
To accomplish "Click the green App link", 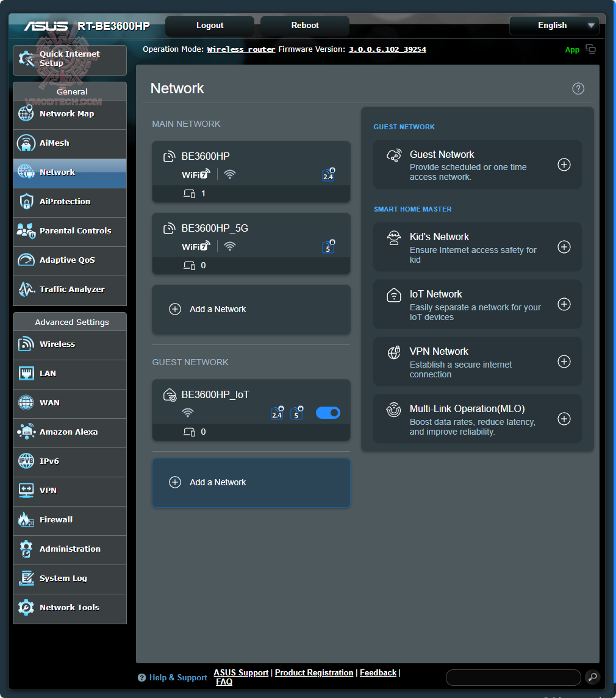I will tap(572, 50).
